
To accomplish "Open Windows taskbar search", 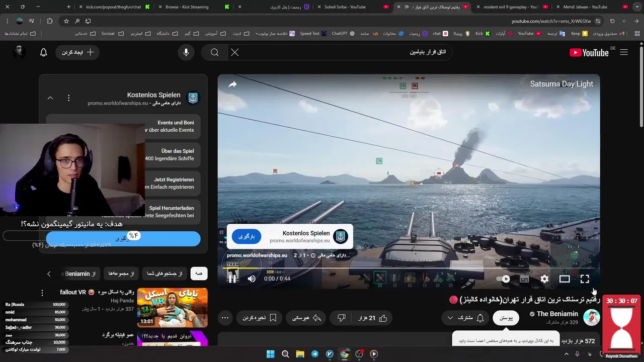I will pyautogui.click(x=285, y=354).
